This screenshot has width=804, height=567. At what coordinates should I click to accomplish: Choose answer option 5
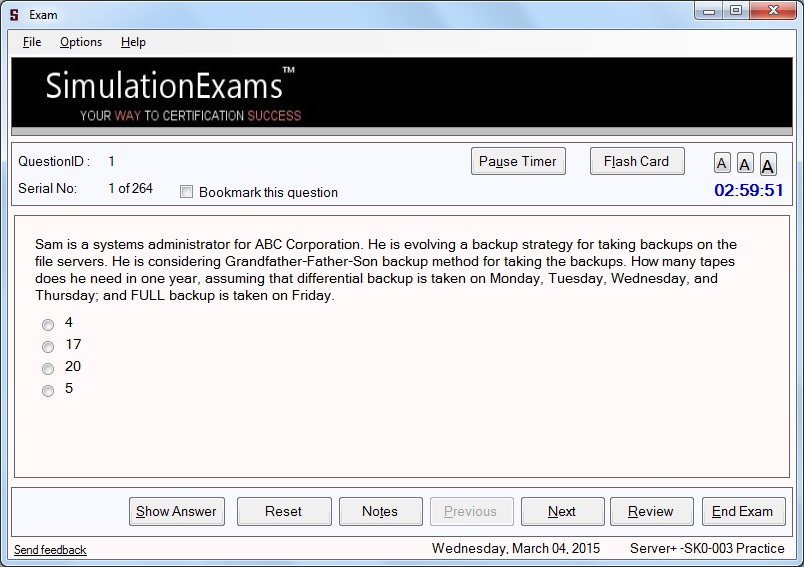tap(48, 391)
